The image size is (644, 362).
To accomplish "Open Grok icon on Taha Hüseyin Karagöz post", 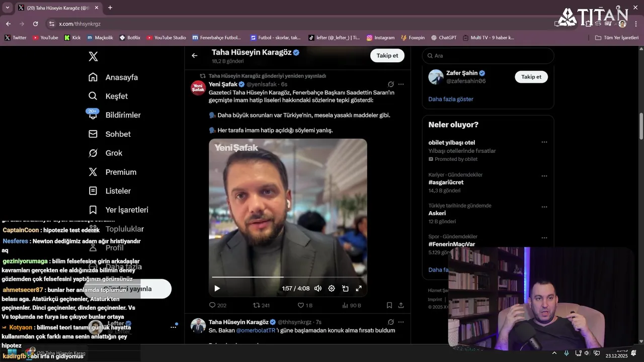I will 391,322.
